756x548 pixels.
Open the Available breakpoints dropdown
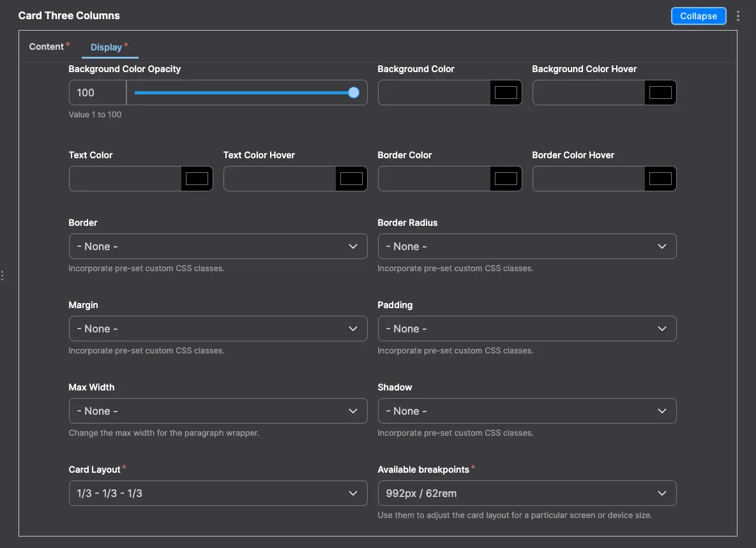[527, 493]
